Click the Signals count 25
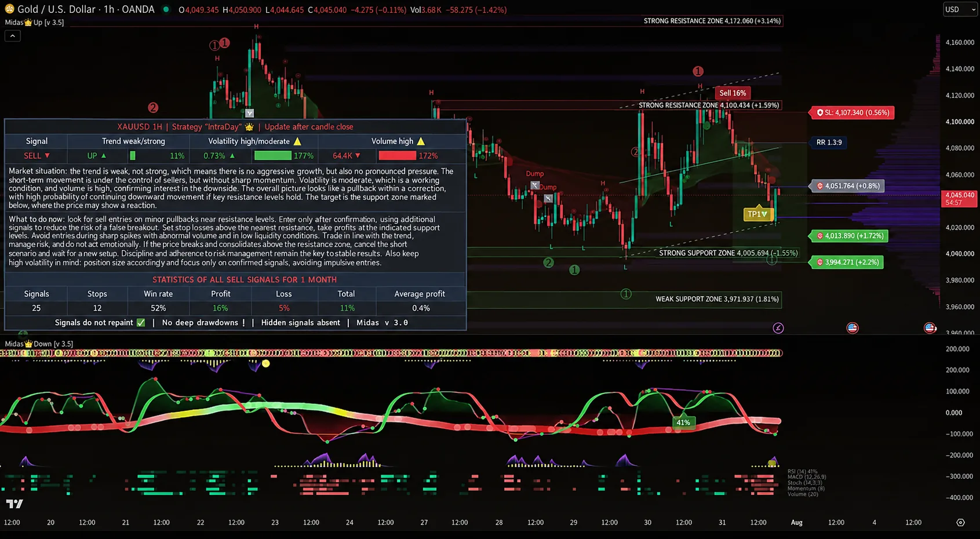Viewport: 980px width, 539px height. click(37, 308)
